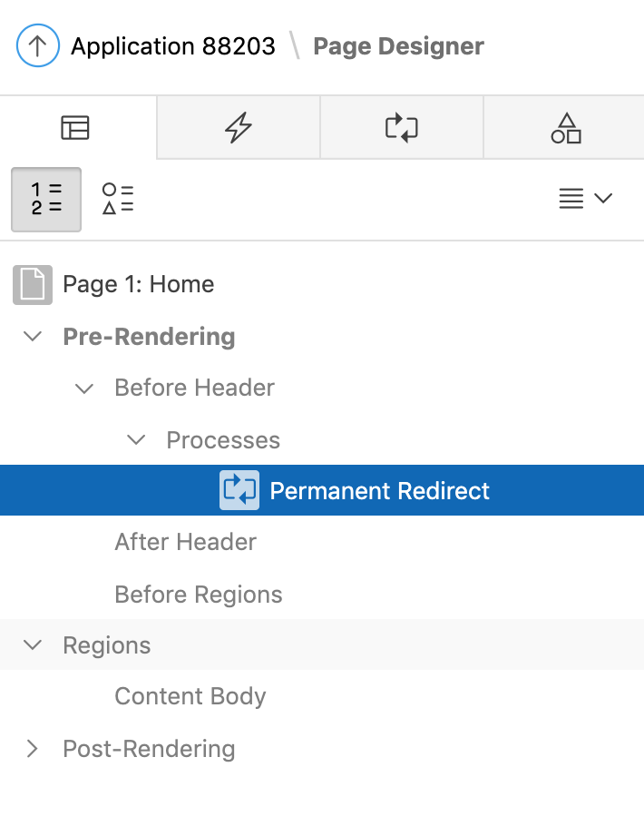Collapse the Processes node
The image size is (644, 826).
[x=136, y=440]
